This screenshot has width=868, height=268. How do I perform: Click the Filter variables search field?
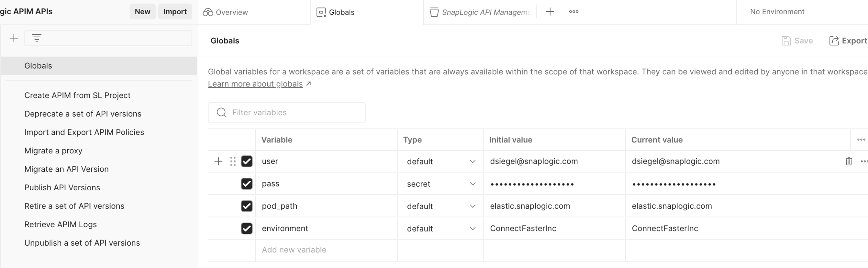(x=292, y=113)
